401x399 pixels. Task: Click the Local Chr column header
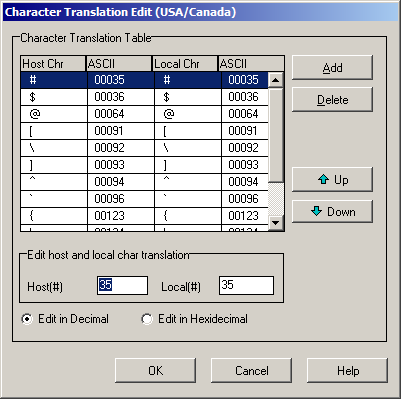coord(185,64)
